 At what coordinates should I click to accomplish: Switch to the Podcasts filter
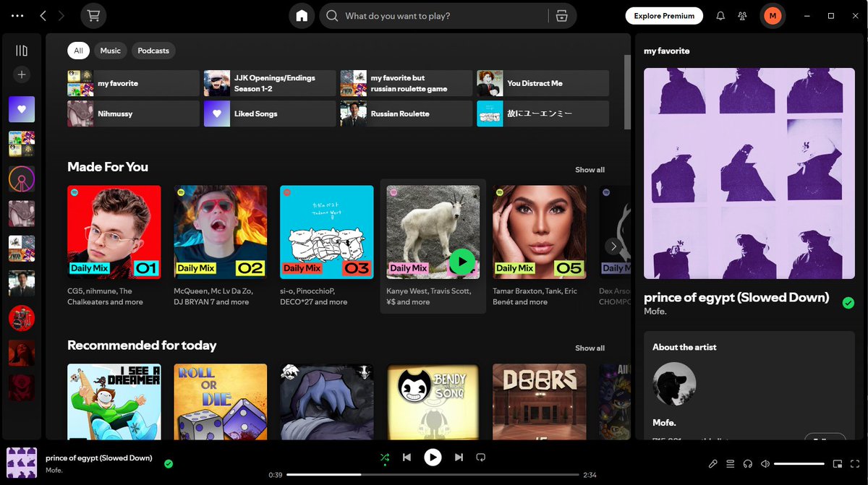153,51
